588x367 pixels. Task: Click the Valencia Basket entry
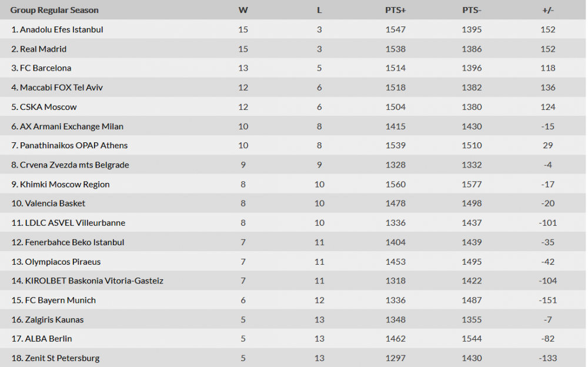(x=55, y=203)
